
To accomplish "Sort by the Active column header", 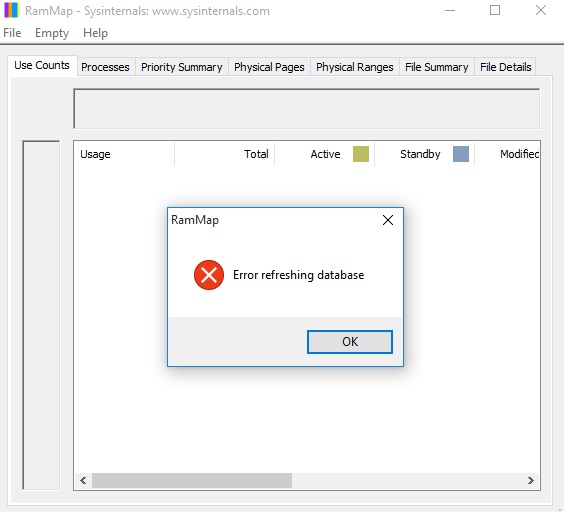I will pyautogui.click(x=324, y=154).
